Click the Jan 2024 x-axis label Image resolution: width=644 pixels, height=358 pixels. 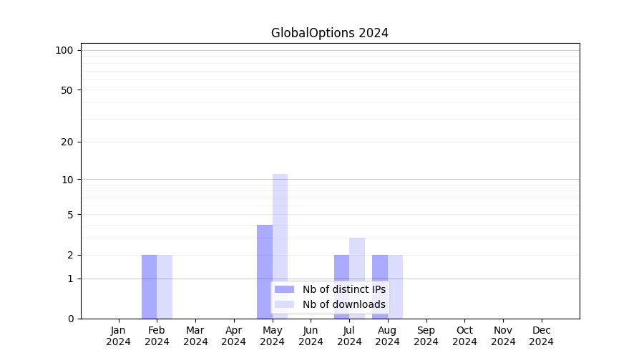point(119,336)
